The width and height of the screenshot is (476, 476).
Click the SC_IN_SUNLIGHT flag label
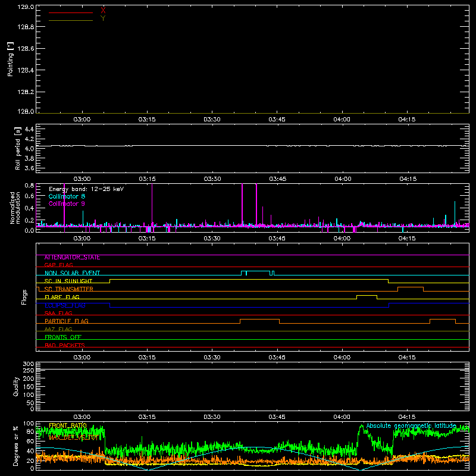click(x=68, y=281)
